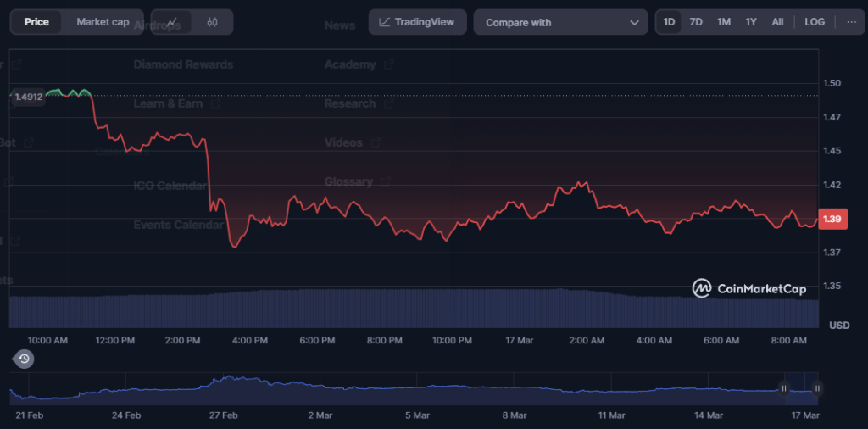Open the three-dot more options menu
Viewport: 868px width, 429px height.
[x=850, y=22]
